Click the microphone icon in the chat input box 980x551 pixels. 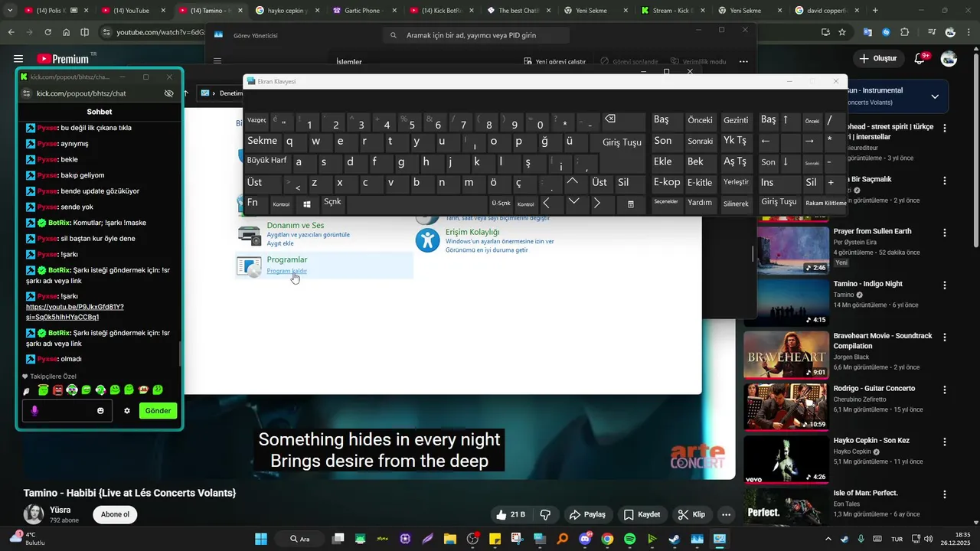[x=34, y=411]
